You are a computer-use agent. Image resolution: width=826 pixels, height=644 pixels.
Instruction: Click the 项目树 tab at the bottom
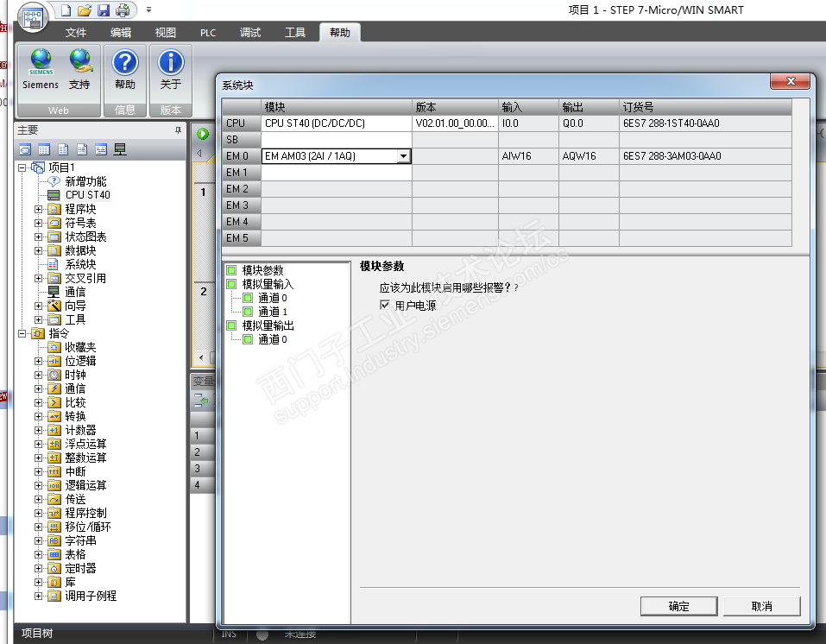point(37,633)
